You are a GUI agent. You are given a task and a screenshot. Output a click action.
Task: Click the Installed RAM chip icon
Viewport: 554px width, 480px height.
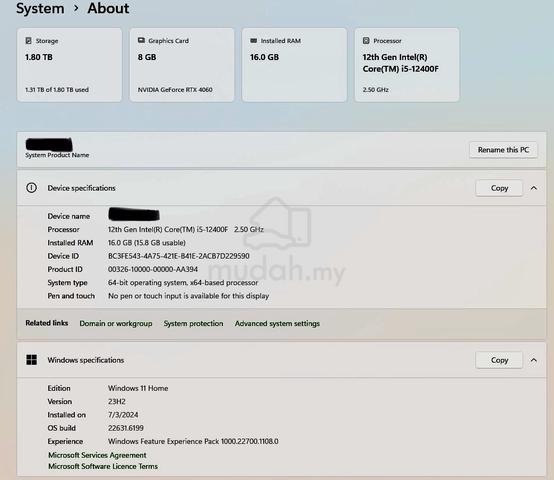tap(253, 41)
